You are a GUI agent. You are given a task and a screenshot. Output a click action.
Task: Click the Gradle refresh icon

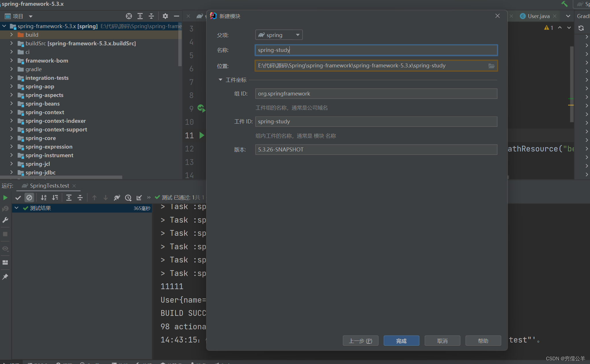point(581,28)
